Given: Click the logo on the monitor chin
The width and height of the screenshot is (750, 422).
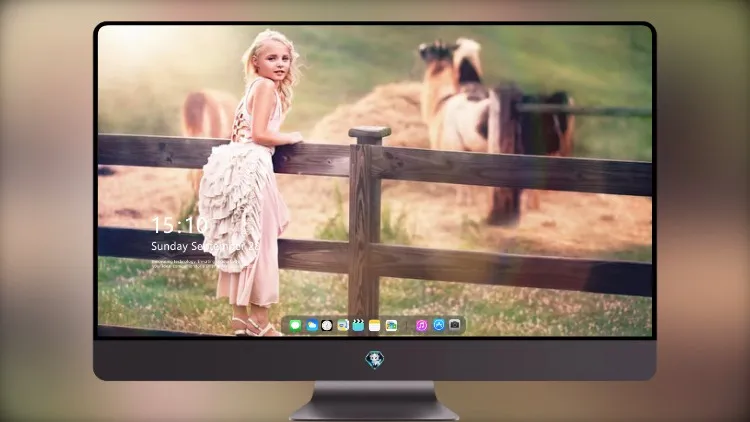Looking at the screenshot, I should click(375, 360).
